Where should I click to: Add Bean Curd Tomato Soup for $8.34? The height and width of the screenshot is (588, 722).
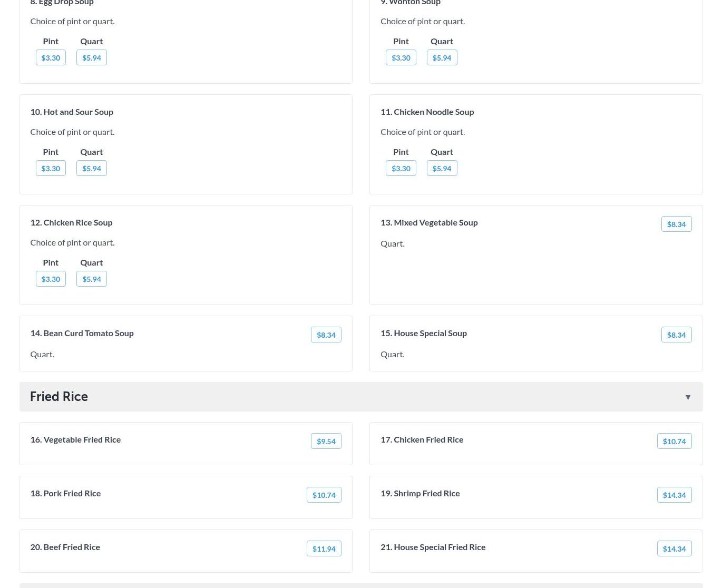click(x=326, y=335)
